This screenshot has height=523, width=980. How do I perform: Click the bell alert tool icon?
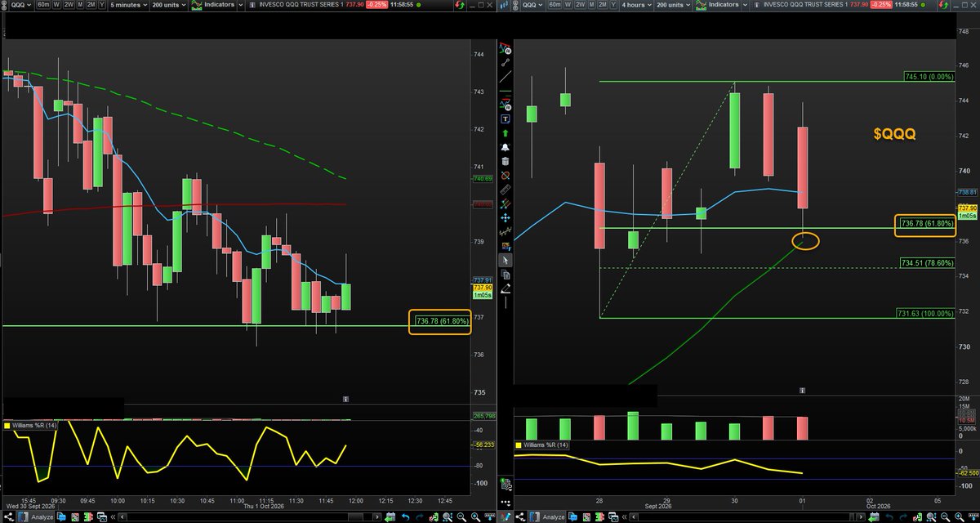coord(506,147)
